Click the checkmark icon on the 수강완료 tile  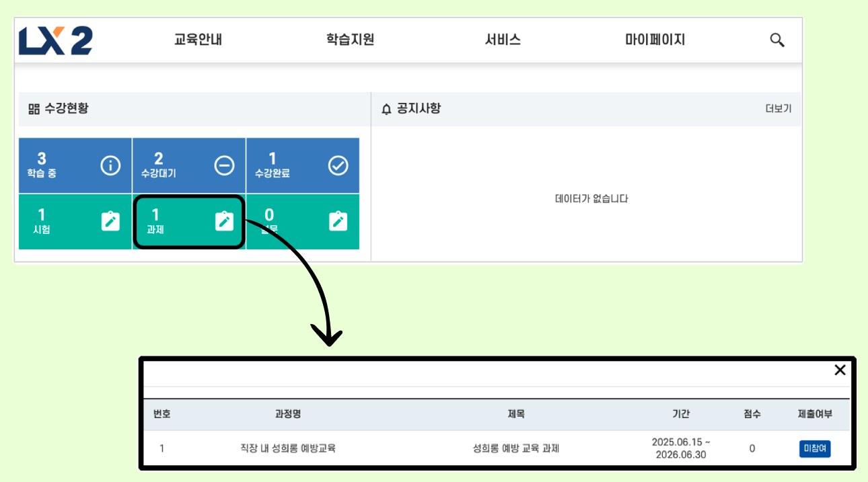(x=338, y=165)
